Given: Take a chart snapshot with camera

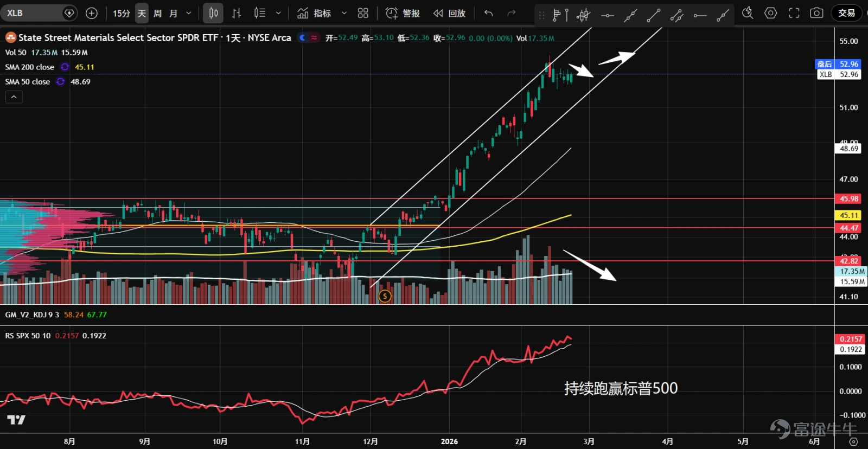Looking at the screenshot, I should tap(817, 13).
